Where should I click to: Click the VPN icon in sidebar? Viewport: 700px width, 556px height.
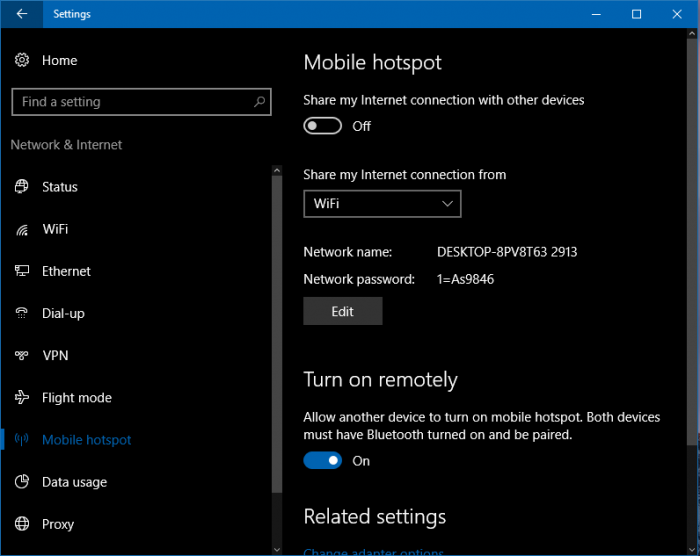[22, 355]
